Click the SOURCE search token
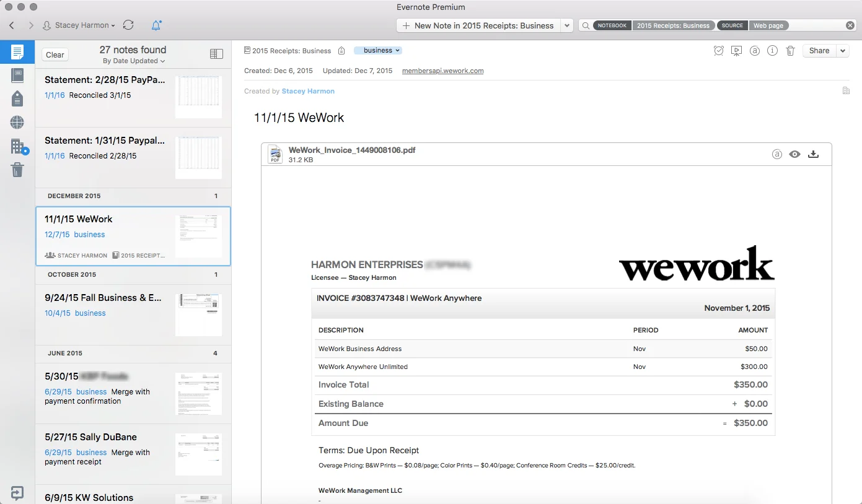 [x=732, y=25]
